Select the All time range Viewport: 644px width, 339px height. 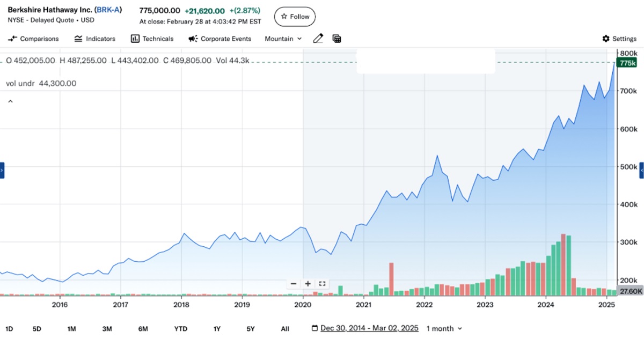point(285,328)
